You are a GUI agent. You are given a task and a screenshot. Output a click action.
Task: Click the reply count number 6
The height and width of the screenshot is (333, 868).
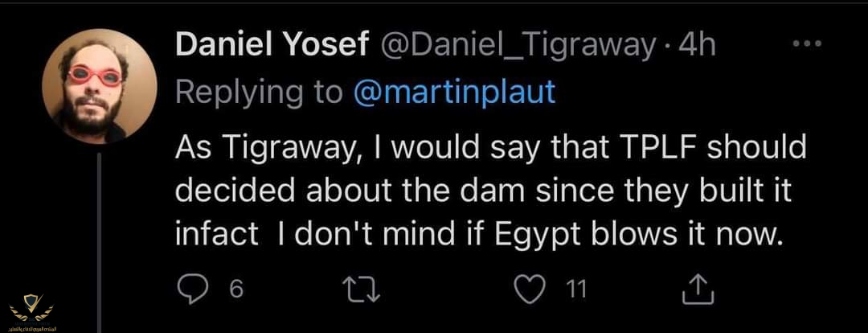pyautogui.click(x=235, y=290)
